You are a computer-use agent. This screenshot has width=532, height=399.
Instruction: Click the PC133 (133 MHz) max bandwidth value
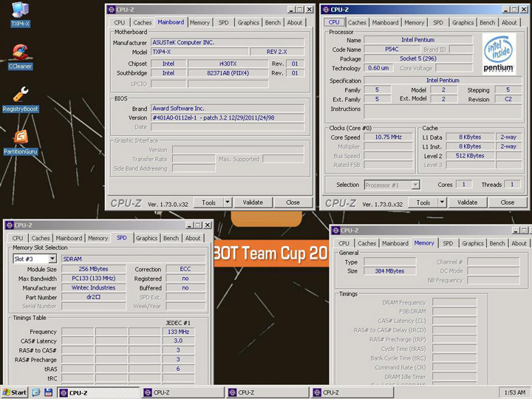tap(93, 279)
